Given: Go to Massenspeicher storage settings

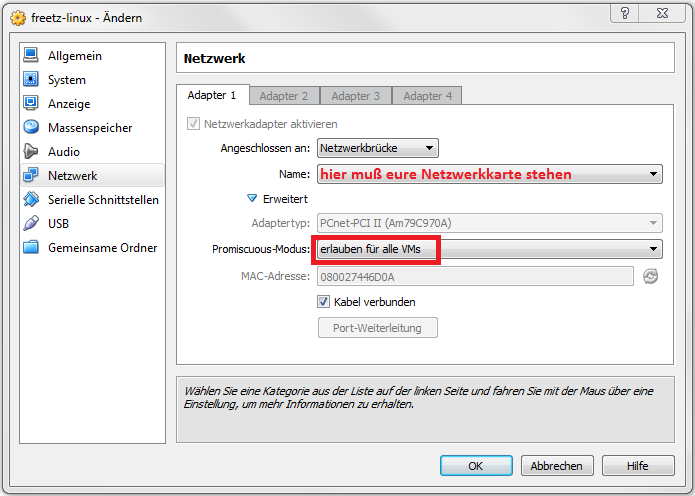Looking at the screenshot, I should tap(89, 128).
